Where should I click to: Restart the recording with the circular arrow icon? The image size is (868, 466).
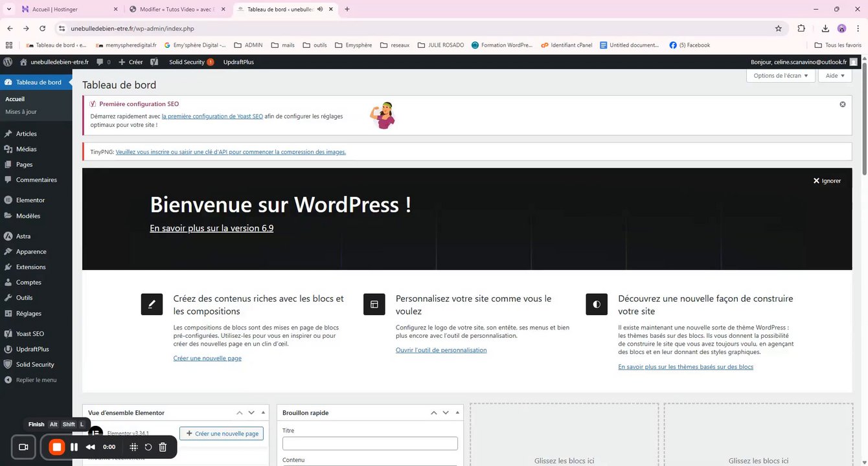coord(148,447)
